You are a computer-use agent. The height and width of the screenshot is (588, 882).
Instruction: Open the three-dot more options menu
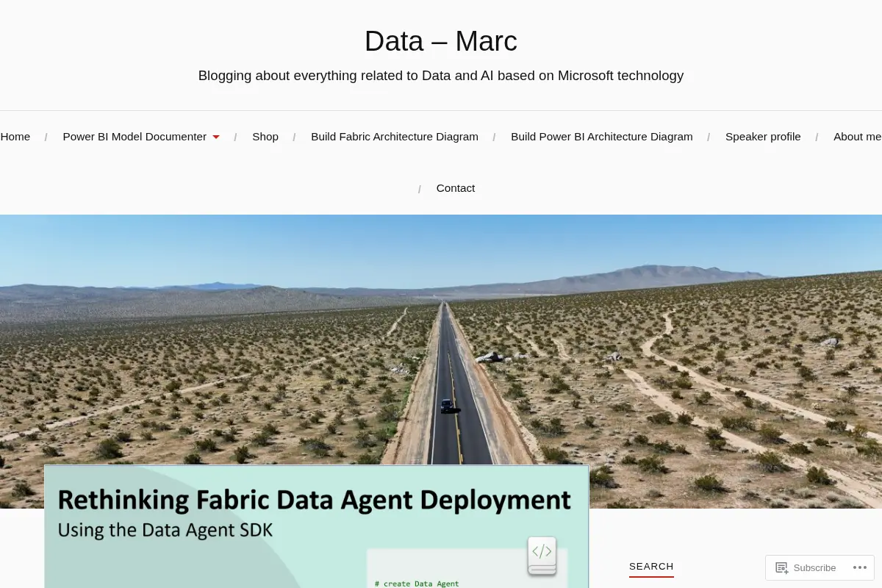(860, 567)
